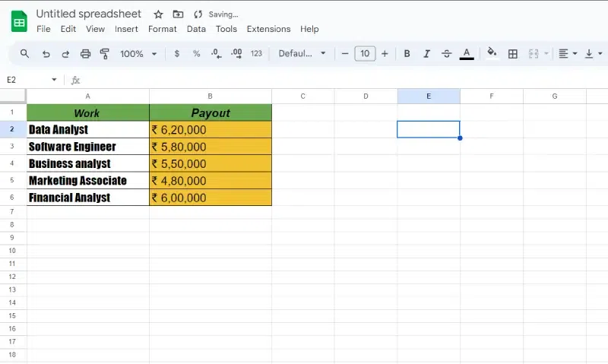The image size is (608, 364).
Task: Select row 7 header
Action: [12, 212]
